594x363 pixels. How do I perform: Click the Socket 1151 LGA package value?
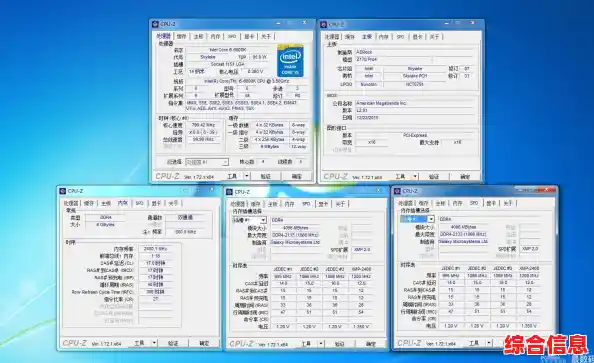[228, 64]
